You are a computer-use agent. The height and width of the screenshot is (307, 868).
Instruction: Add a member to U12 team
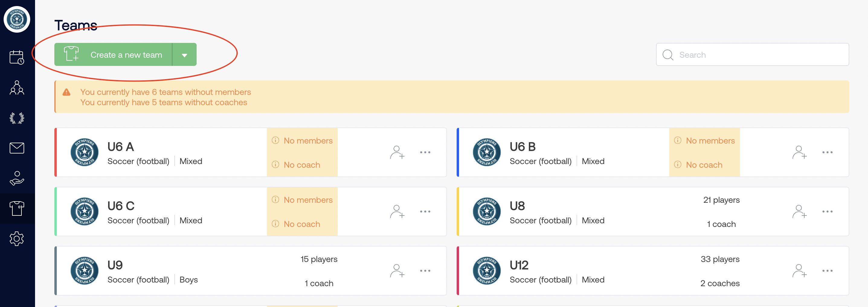799,271
